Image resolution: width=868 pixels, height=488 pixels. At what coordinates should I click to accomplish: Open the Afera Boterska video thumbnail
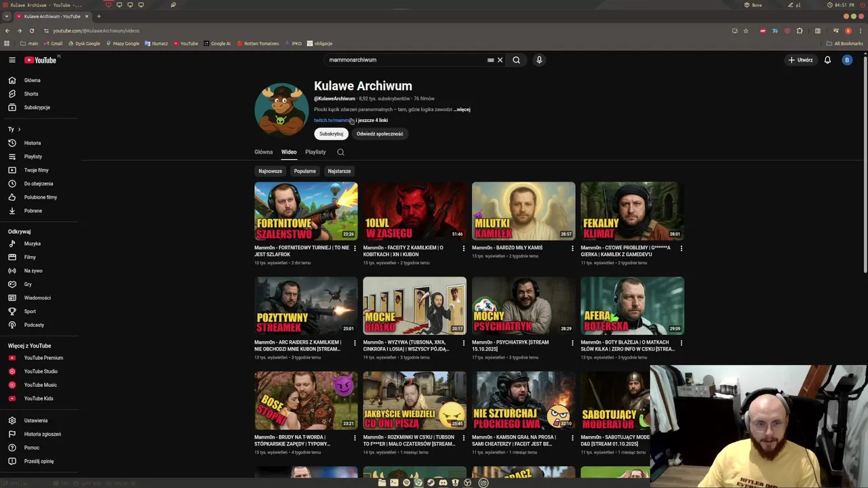[x=632, y=306]
